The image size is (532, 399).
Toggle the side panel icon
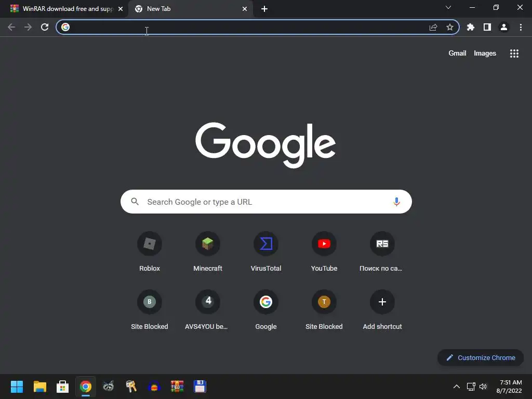pyautogui.click(x=487, y=27)
